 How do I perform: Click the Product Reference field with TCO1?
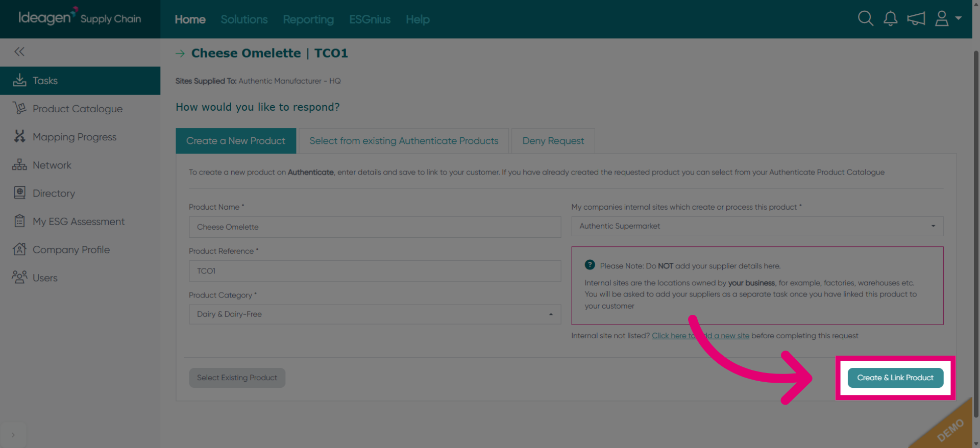pos(375,271)
